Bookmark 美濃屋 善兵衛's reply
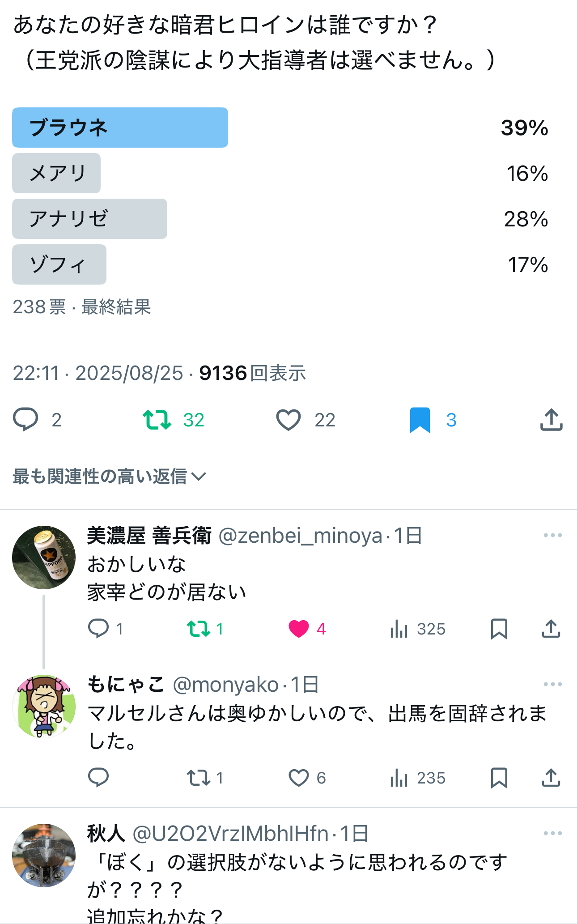Image resolution: width=577 pixels, height=924 pixels. click(x=499, y=629)
